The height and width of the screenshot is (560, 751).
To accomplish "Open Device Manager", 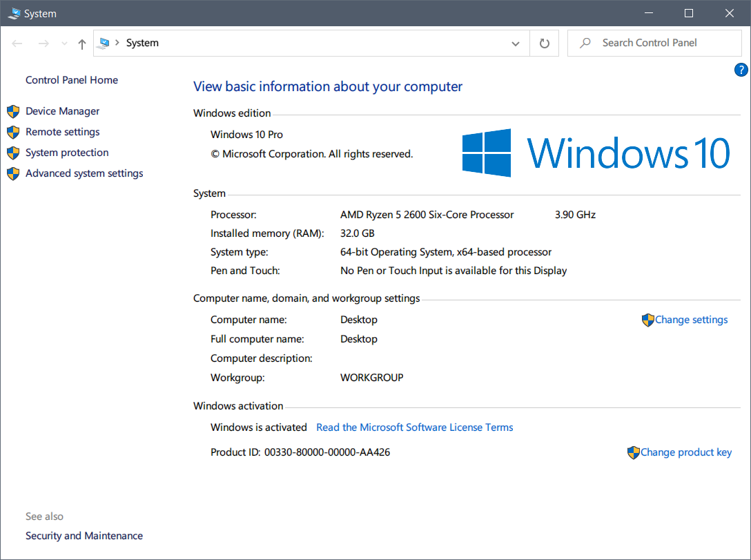I will point(62,111).
